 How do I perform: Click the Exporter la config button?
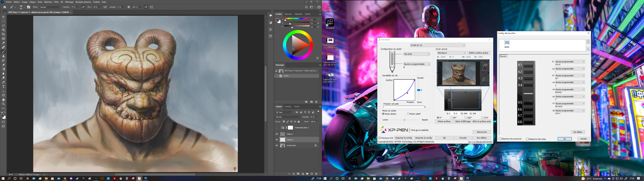(x=403, y=138)
